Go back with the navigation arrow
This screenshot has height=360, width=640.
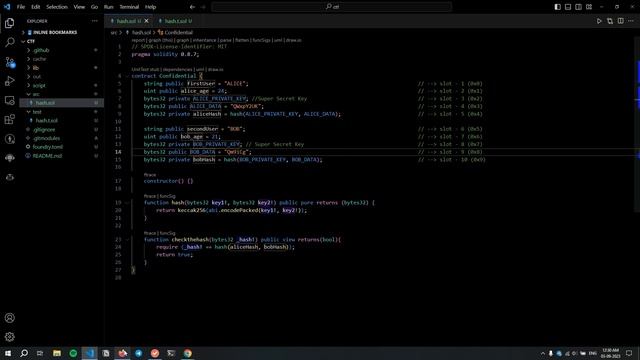[x=192, y=7]
